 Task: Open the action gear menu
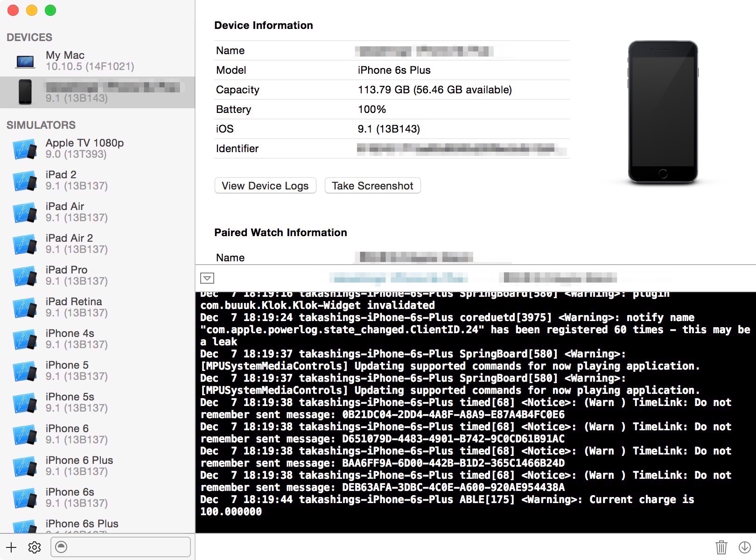coord(34,547)
